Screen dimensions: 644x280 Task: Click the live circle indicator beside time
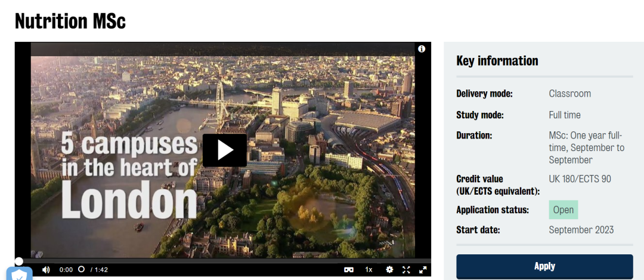point(81,269)
